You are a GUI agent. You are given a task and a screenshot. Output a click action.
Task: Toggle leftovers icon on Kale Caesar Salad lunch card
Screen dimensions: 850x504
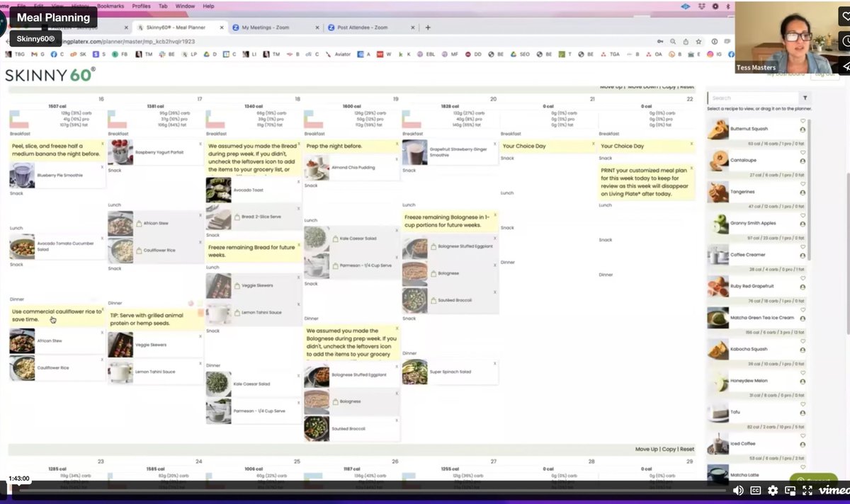coord(335,239)
